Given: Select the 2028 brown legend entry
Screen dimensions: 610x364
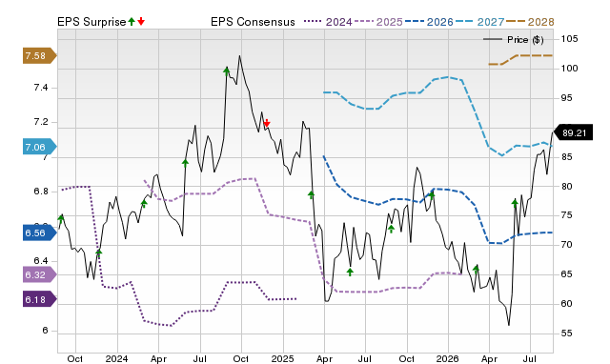Looking at the screenshot, I should 530,22.
